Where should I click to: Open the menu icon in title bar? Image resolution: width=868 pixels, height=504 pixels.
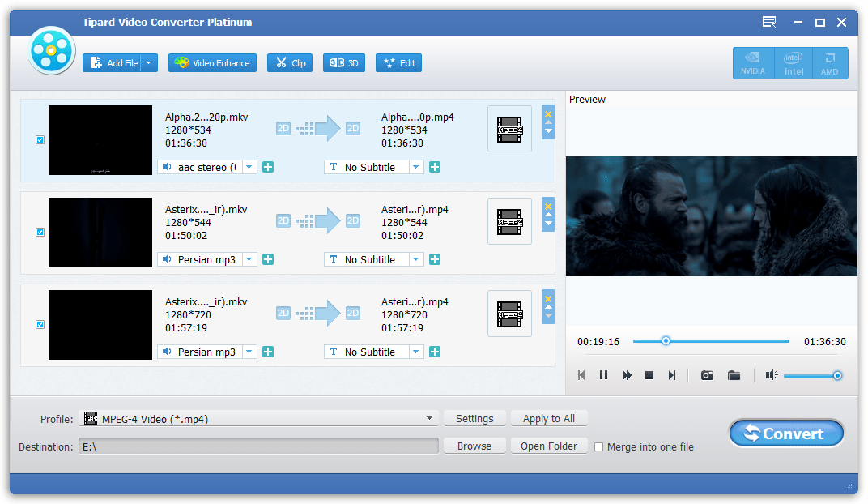(769, 22)
